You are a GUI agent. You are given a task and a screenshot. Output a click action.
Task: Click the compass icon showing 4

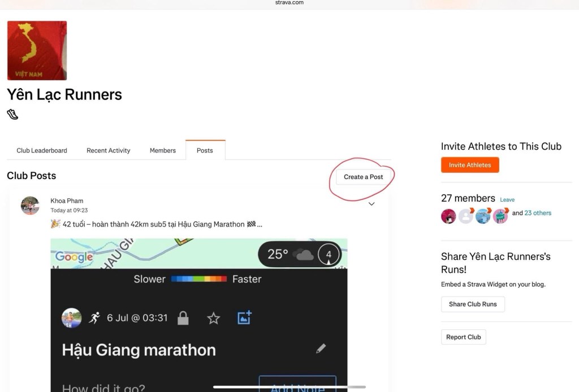329,254
